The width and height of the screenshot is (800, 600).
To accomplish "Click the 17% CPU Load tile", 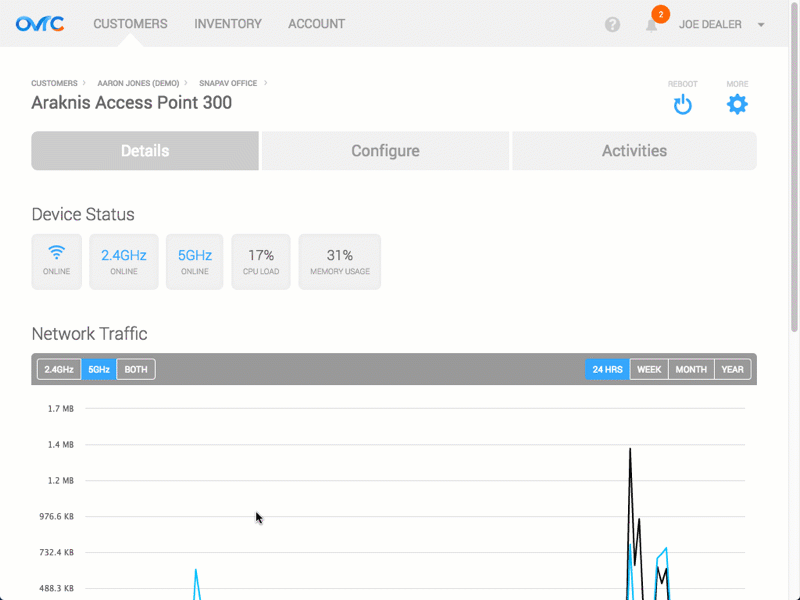I will [261, 262].
